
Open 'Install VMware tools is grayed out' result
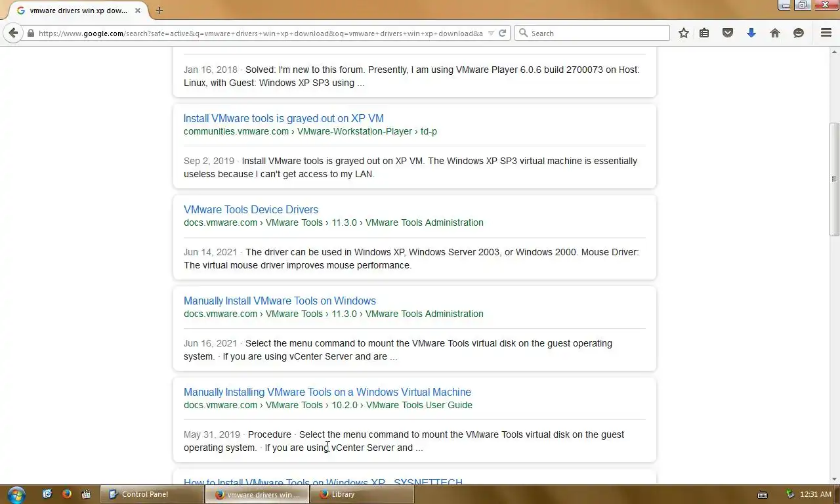(x=283, y=118)
